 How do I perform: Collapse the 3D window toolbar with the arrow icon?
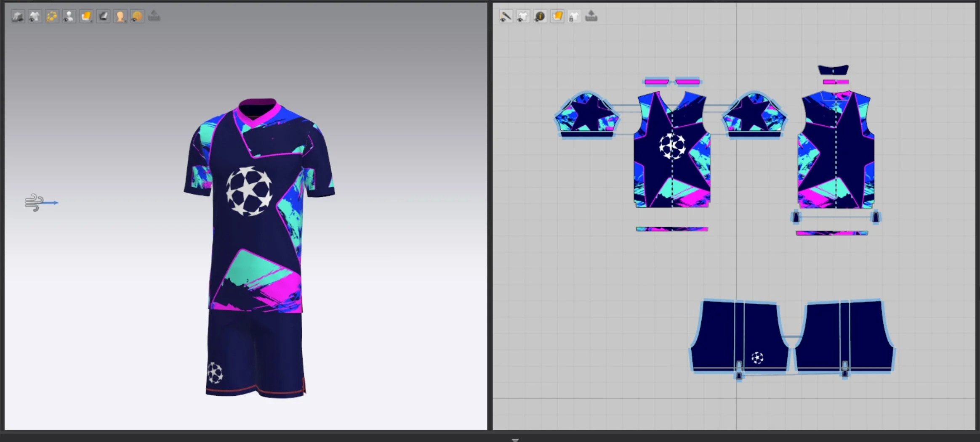(154, 16)
